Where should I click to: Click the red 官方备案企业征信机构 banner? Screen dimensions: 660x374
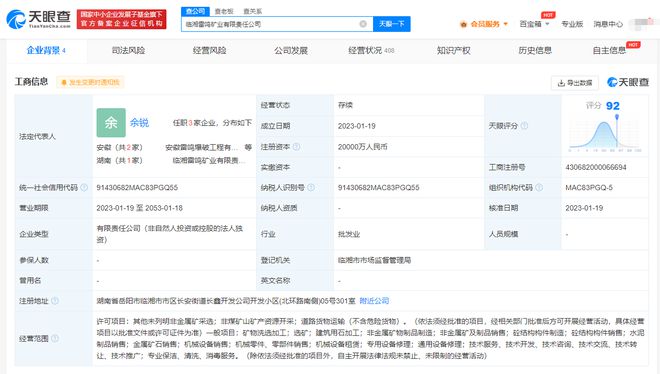coord(122,19)
